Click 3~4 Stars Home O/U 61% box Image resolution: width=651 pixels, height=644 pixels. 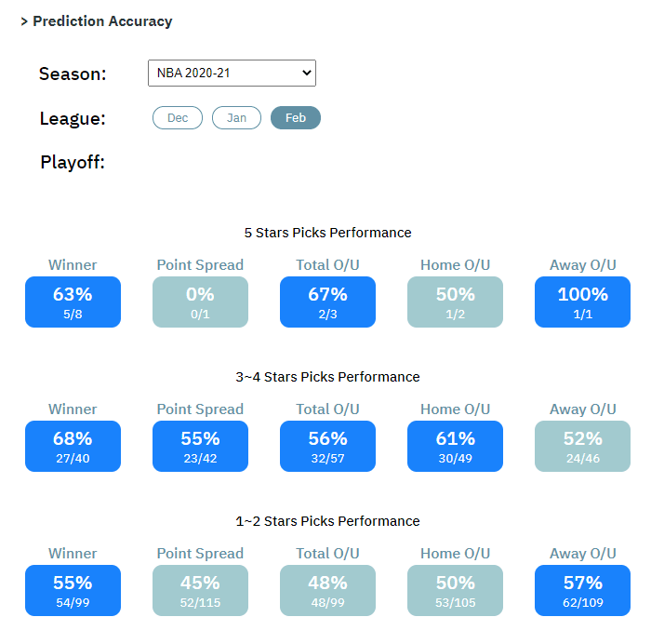click(455, 446)
